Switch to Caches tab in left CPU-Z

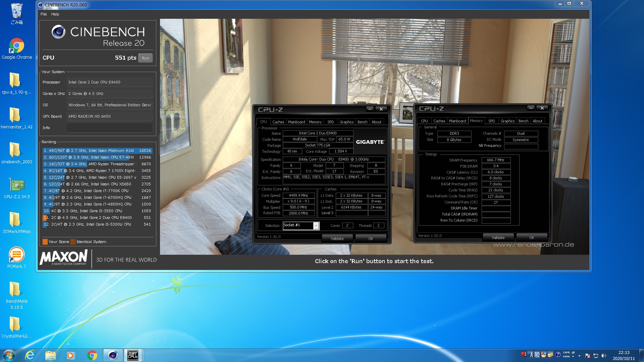tap(278, 122)
